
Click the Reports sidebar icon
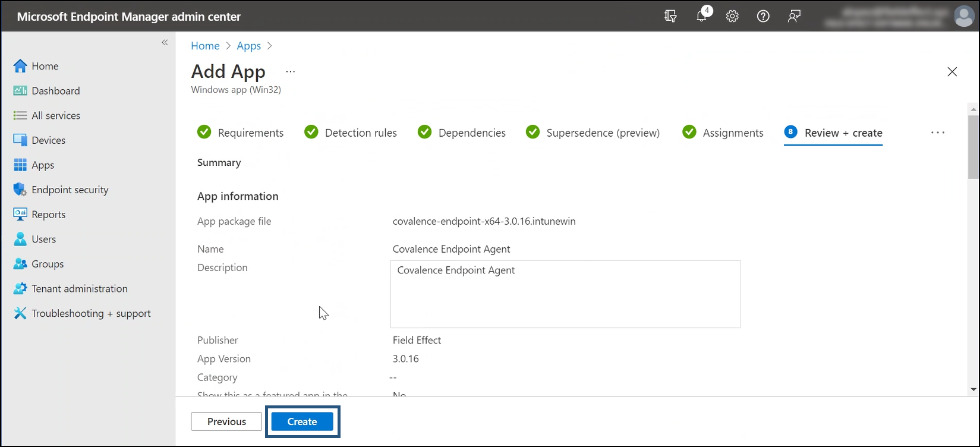click(20, 215)
